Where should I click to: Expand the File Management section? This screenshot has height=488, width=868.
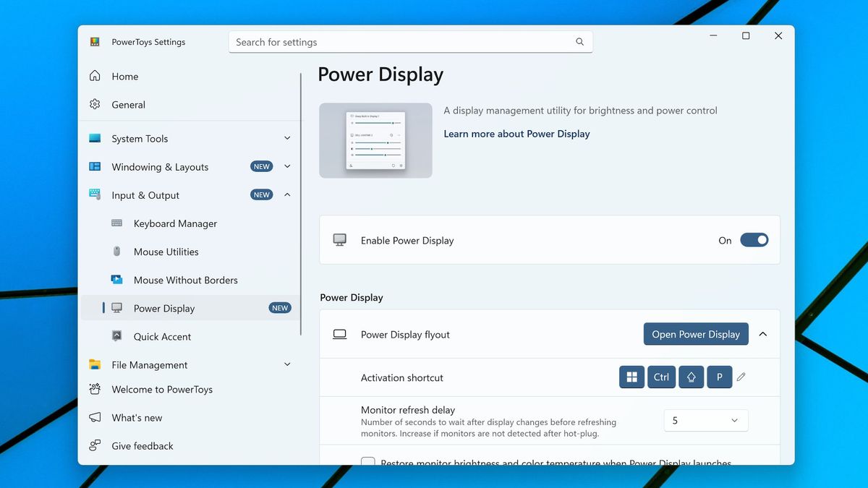[x=287, y=364]
